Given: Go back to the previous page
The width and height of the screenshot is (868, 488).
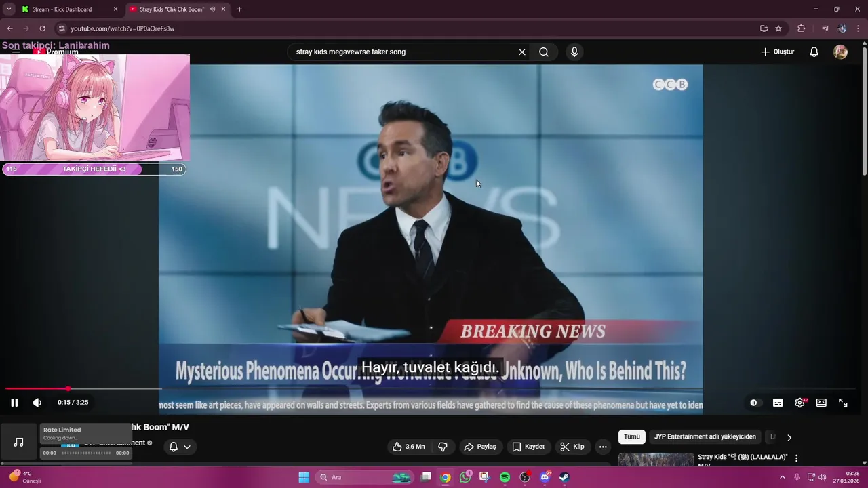Looking at the screenshot, I should 9,28.
